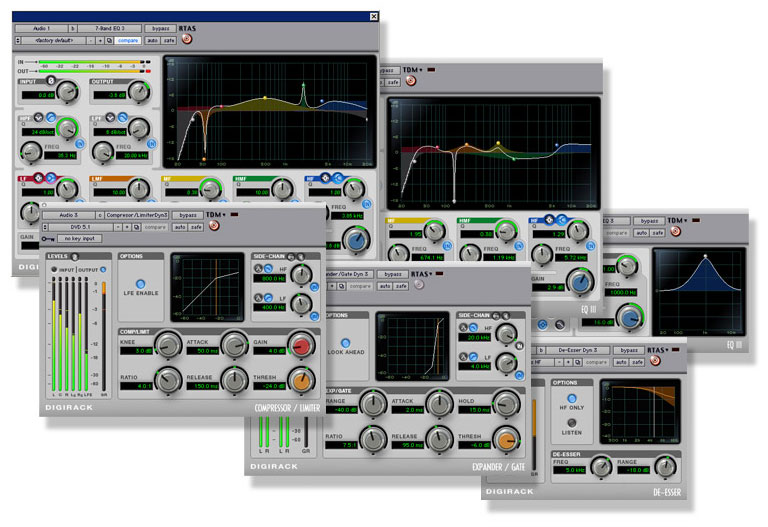Click orange THRESH knob in Expander/Gate
Image resolution: width=768 pixels, height=527 pixels.
pos(506,439)
